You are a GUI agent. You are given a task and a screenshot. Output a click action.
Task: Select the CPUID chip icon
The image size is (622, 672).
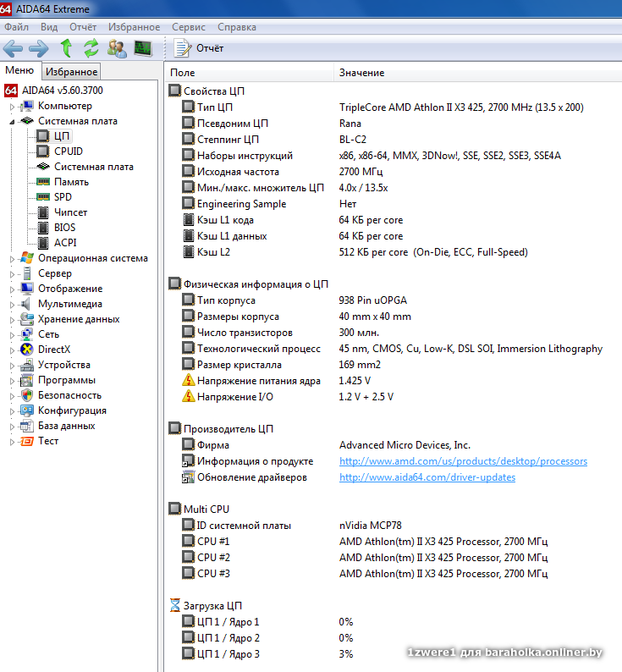[43, 151]
